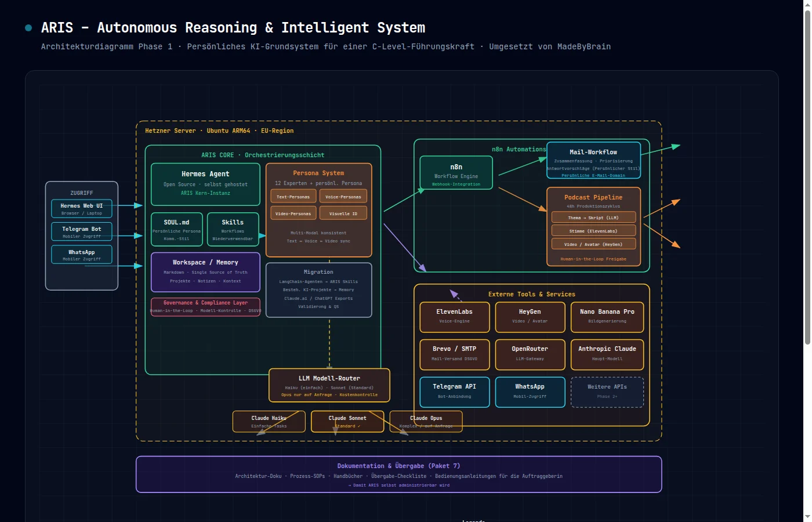The width and height of the screenshot is (812, 522).
Task: Select the Brevo / SMTP box
Action: coord(455,355)
